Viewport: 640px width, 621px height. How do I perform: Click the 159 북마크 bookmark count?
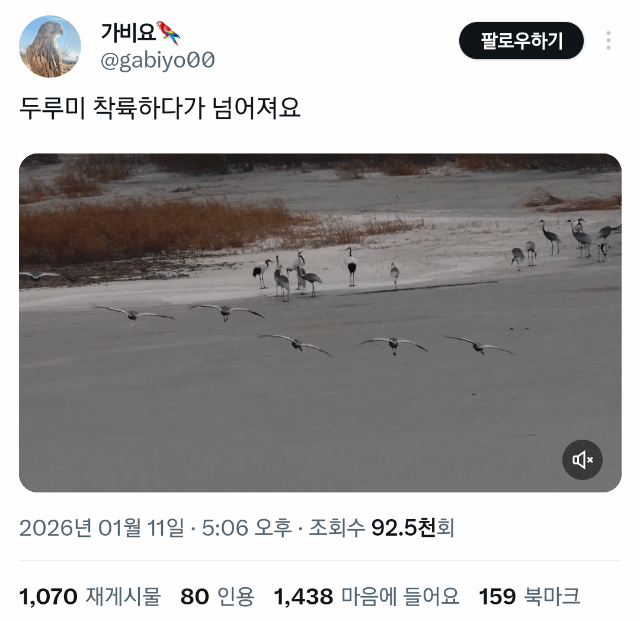coord(529,597)
